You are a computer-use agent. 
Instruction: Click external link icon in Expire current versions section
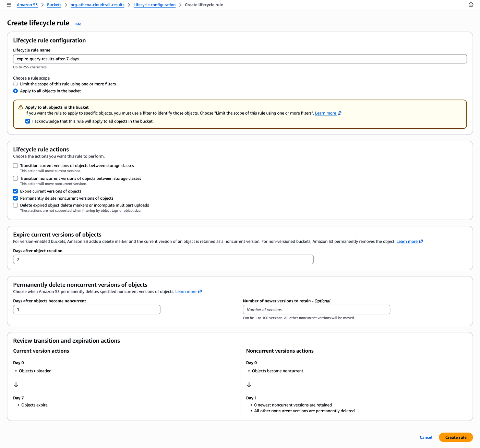pos(421,241)
